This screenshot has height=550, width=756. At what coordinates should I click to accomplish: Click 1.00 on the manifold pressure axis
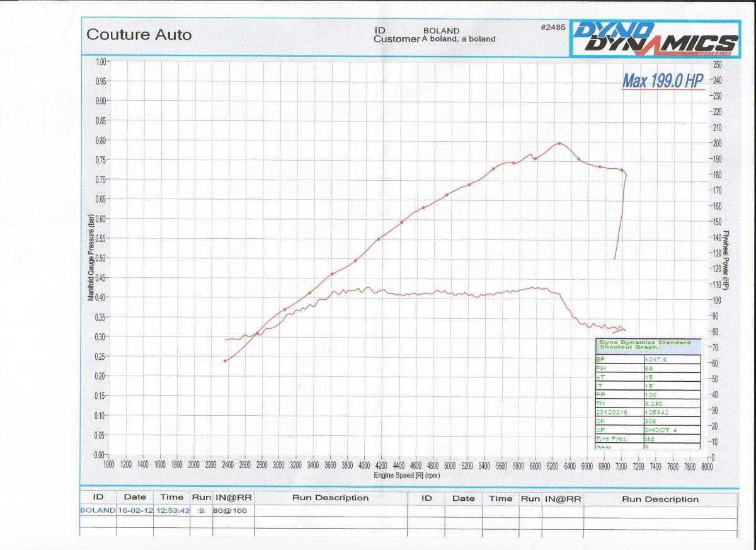click(100, 62)
